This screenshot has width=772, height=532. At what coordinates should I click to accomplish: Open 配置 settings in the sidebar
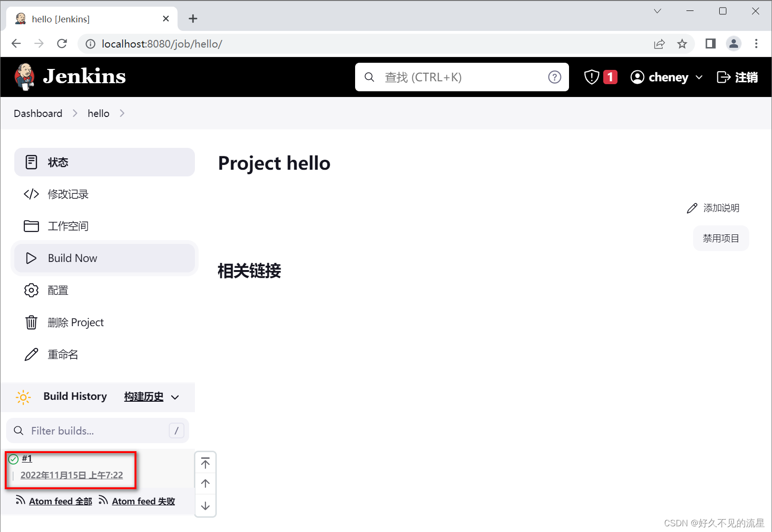tap(105, 290)
